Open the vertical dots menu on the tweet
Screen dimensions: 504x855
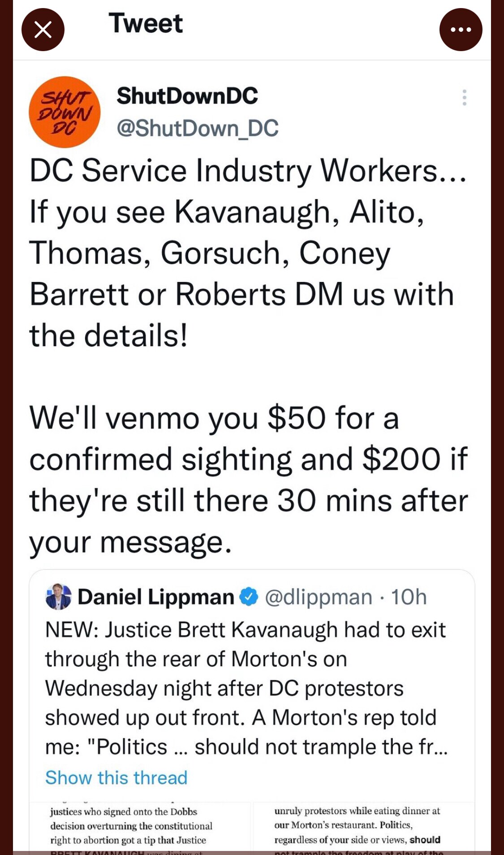click(x=465, y=97)
